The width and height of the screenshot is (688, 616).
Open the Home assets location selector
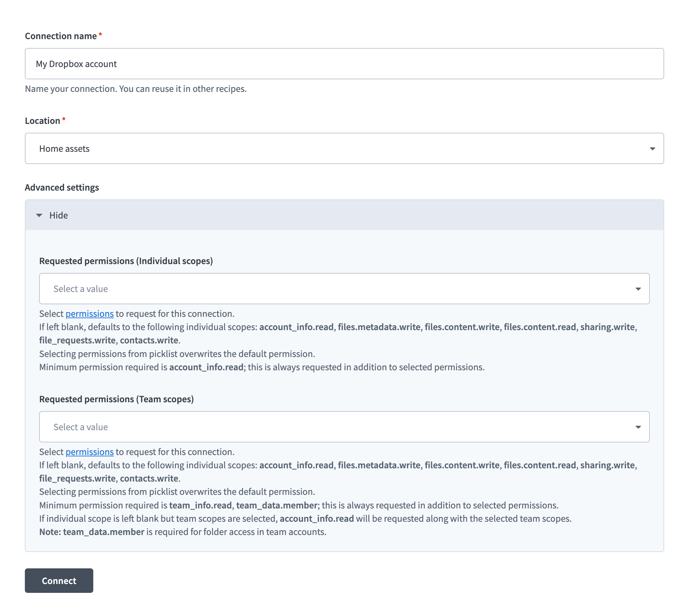(344, 148)
